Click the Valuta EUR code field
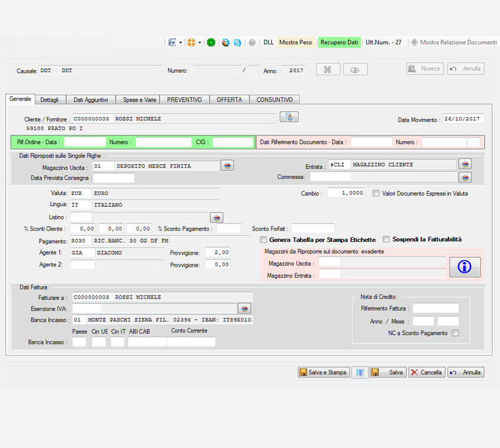Screen dimensions: 500x448 [x=81, y=193]
